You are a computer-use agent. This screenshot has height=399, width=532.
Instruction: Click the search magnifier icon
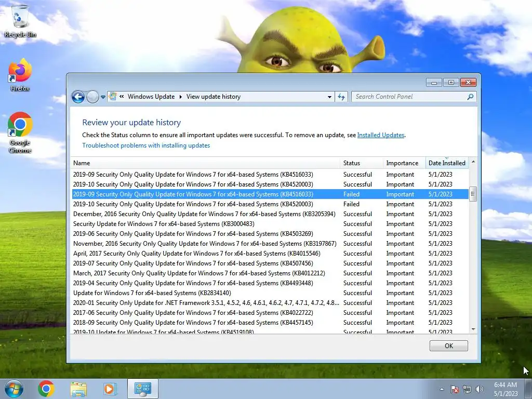pos(470,97)
